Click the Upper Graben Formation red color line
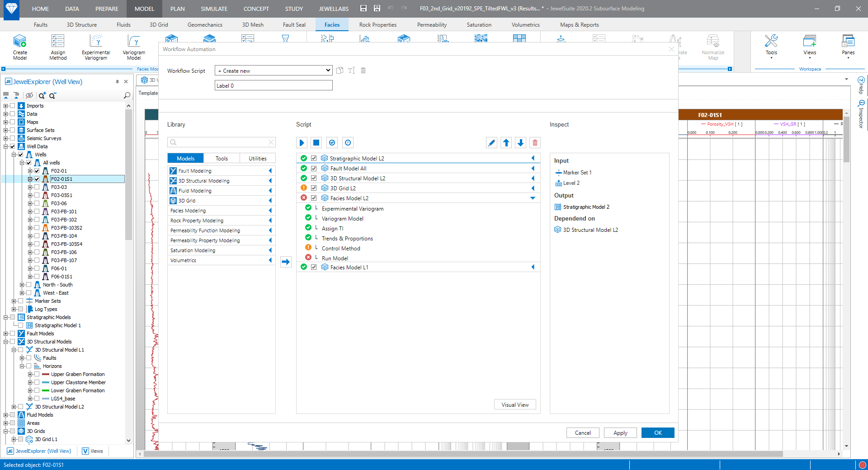Screen dimensions: 868x470 point(46,374)
